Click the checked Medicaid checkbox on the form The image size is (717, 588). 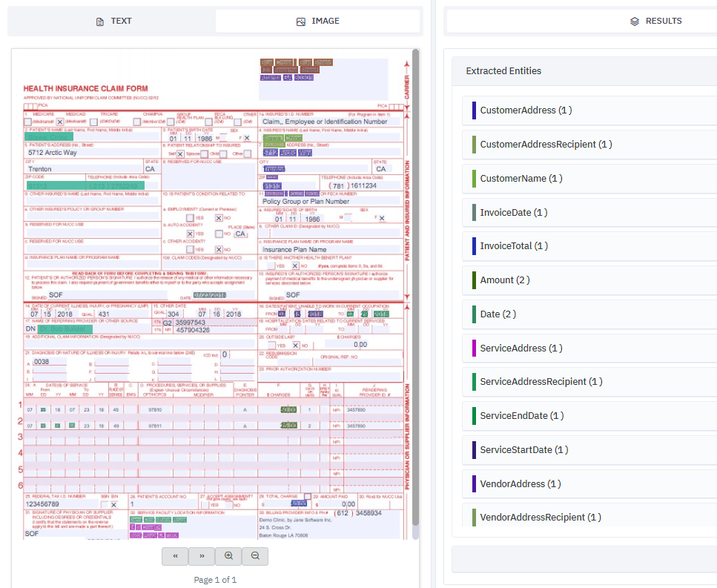coord(59,121)
